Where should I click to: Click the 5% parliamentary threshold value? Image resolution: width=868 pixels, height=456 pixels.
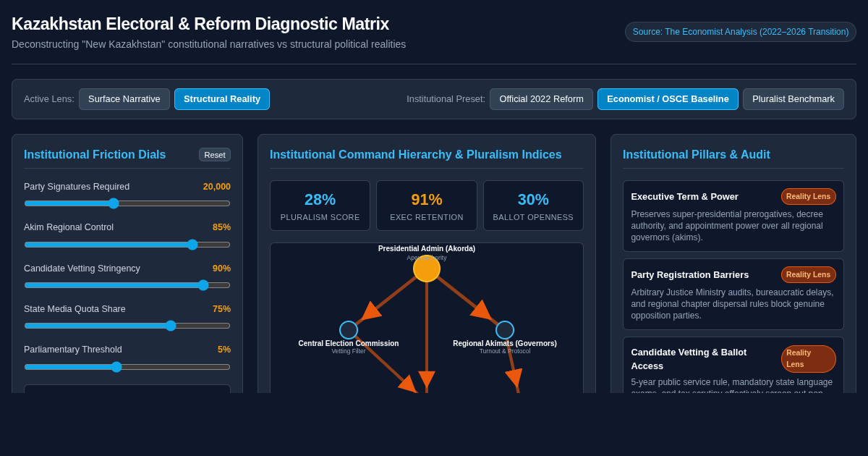pyautogui.click(x=224, y=350)
